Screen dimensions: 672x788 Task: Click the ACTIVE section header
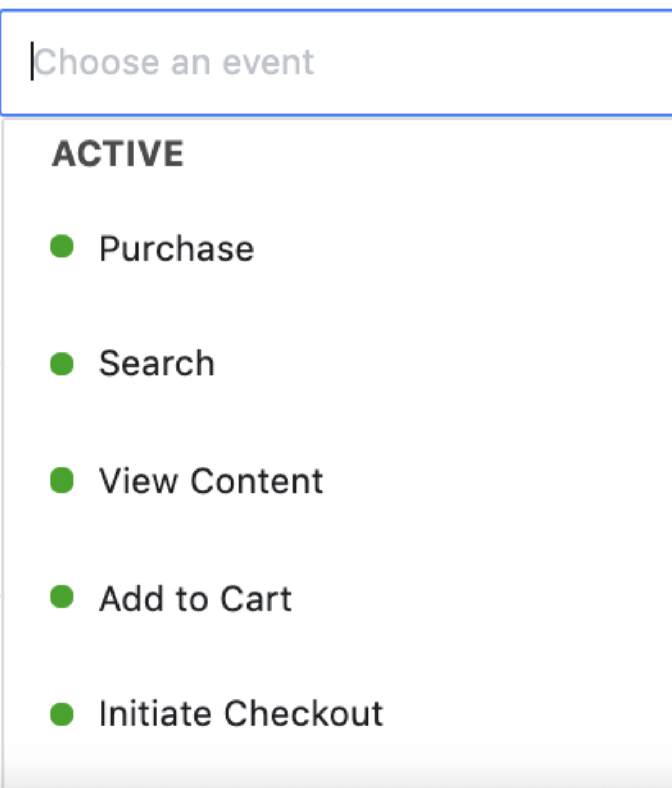tap(117, 154)
